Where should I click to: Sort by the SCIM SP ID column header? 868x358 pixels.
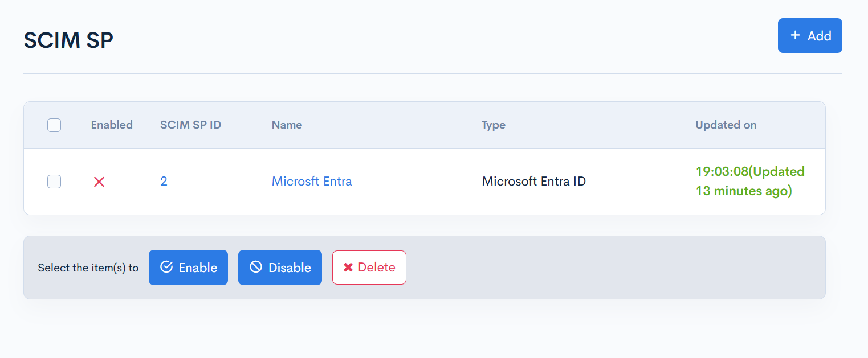190,125
